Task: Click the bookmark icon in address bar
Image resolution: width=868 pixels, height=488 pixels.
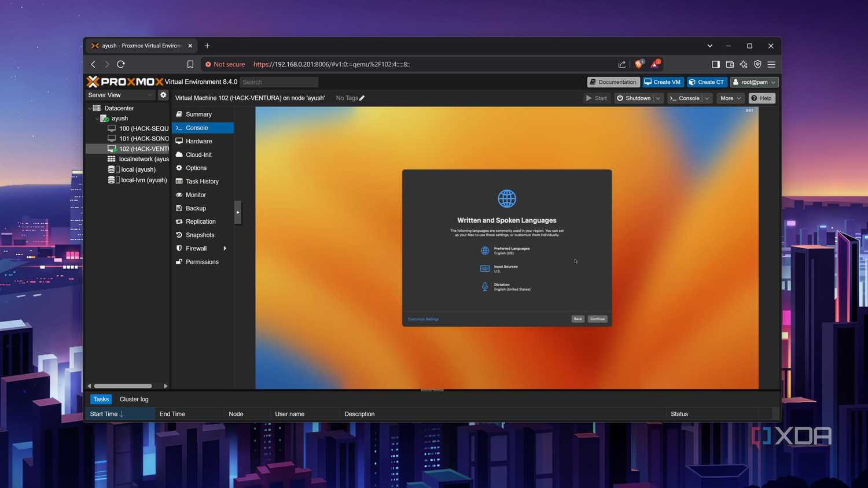Action: click(x=190, y=64)
